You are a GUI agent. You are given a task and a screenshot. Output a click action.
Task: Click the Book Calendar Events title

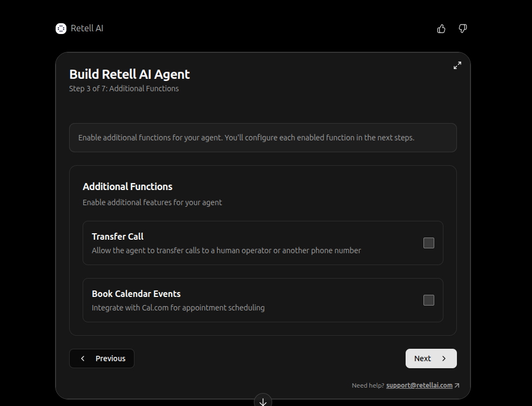click(136, 294)
